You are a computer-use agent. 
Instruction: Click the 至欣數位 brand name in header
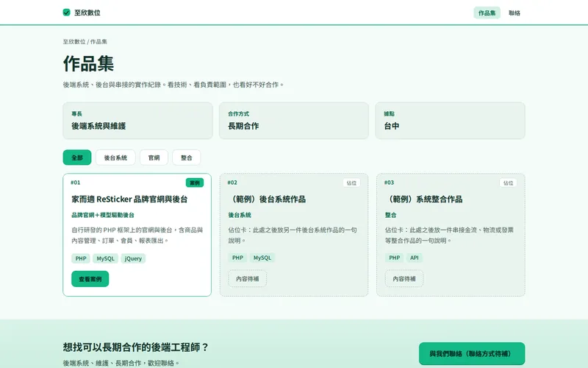87,13
